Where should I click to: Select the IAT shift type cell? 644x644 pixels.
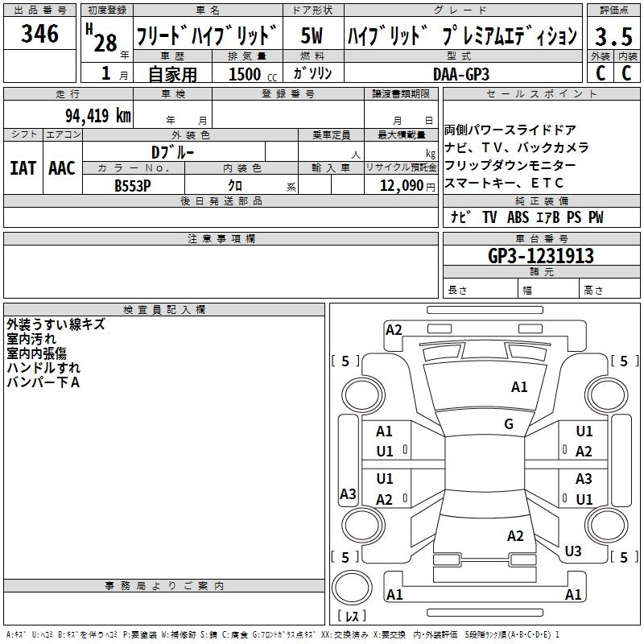[23, 167]
